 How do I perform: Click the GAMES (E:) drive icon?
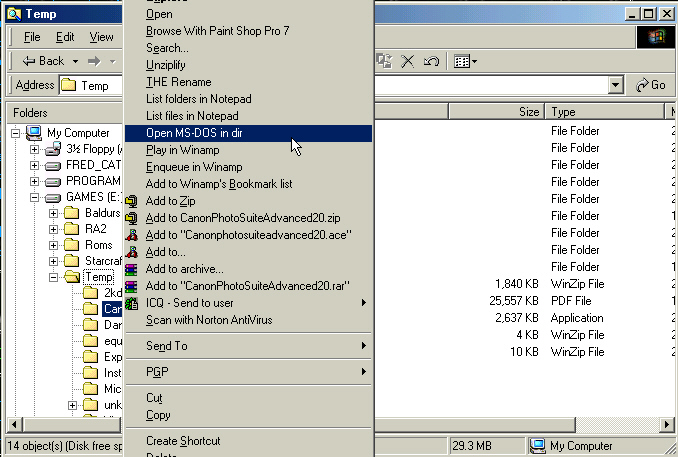(53, 198)
